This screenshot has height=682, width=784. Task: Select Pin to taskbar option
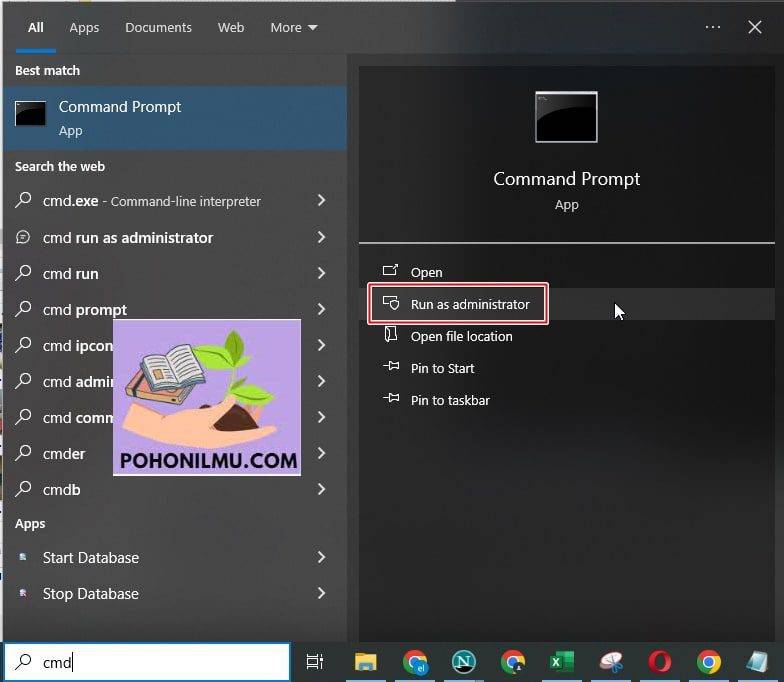(x=450, y=400)
